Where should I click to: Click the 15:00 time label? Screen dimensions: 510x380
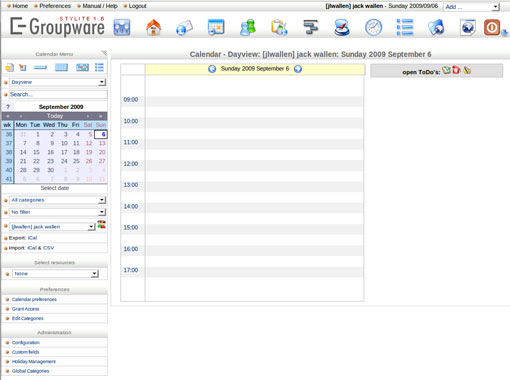tap(131, 227)
